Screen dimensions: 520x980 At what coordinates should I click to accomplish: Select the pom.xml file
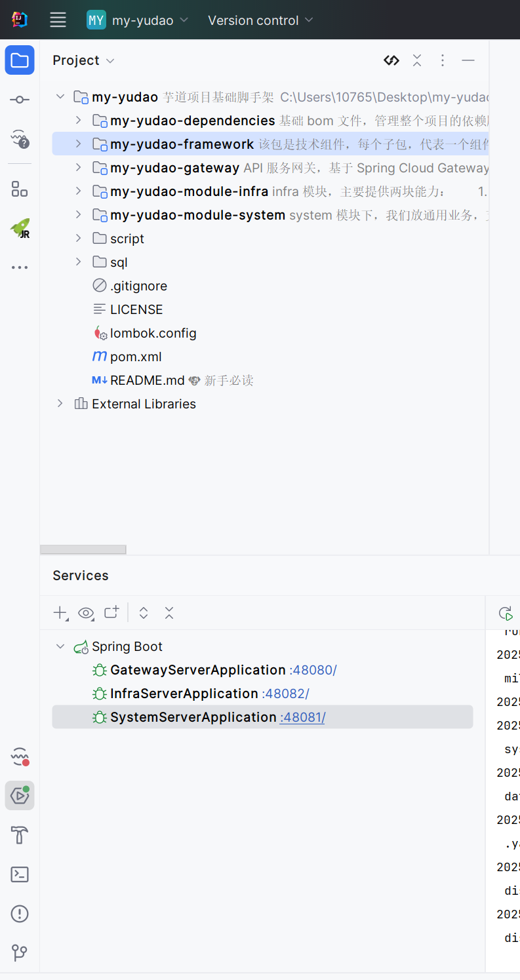136,357
